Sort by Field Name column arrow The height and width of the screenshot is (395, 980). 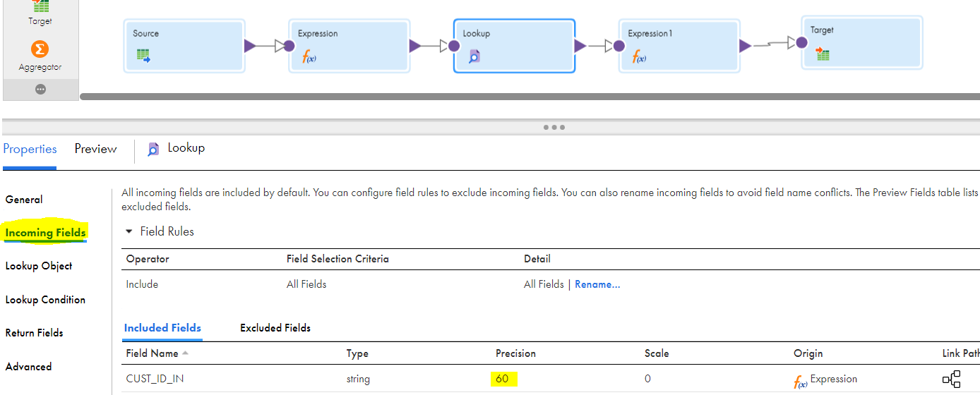pos(185,353)
